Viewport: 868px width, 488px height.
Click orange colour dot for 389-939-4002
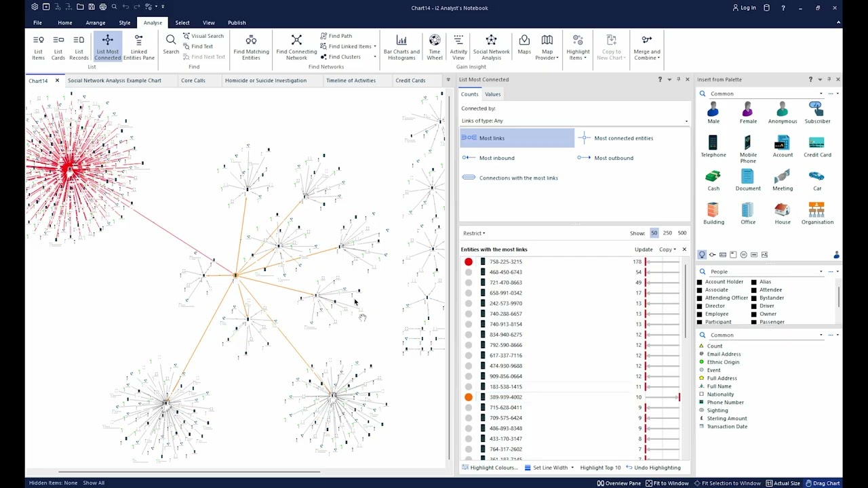tap(469, 397)
